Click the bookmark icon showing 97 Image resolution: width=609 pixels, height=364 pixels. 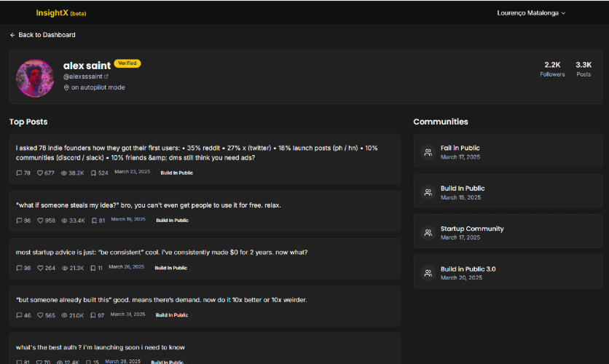[93, 315]
